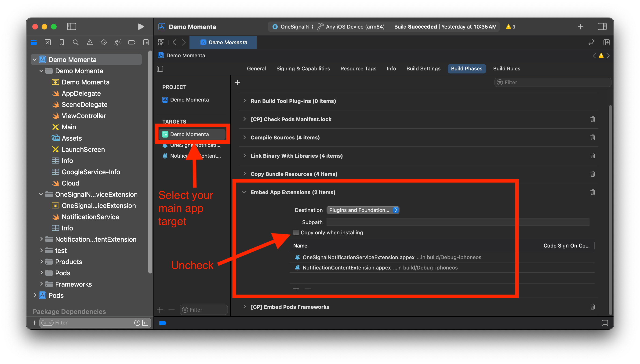The image size is (640, 364).
Task: Open the Destination PlugIns dropdown
Action: click(363, 210)
